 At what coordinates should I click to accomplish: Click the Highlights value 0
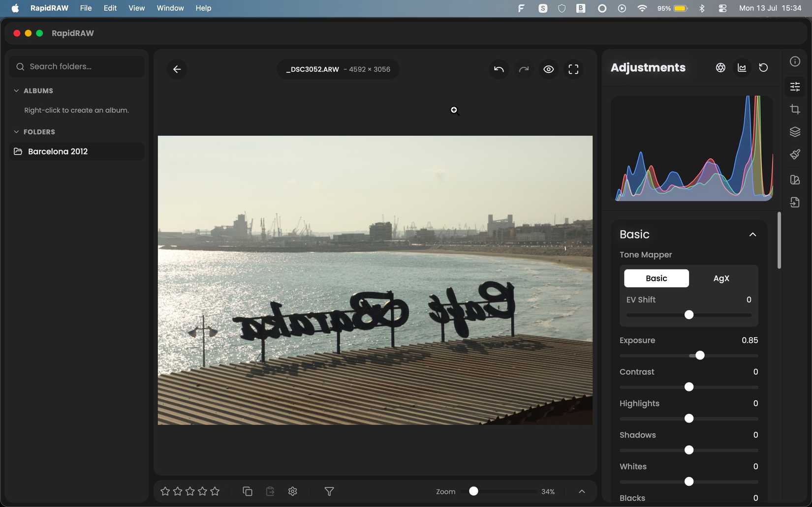(755, 403)
